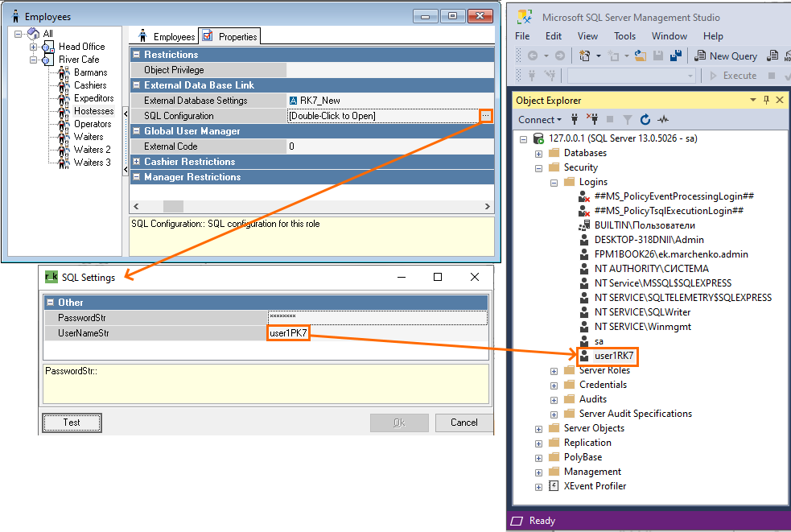Select the NT SERVICE\SQLWriter login
Screen dimensions: 791x532
tap(642, 312)
